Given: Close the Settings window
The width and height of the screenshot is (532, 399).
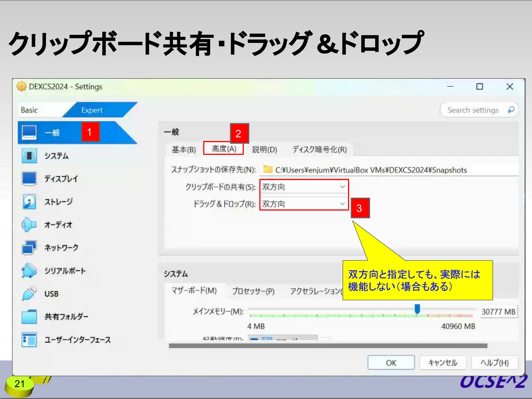Looking at the screenshot, I should click(510, 87).
